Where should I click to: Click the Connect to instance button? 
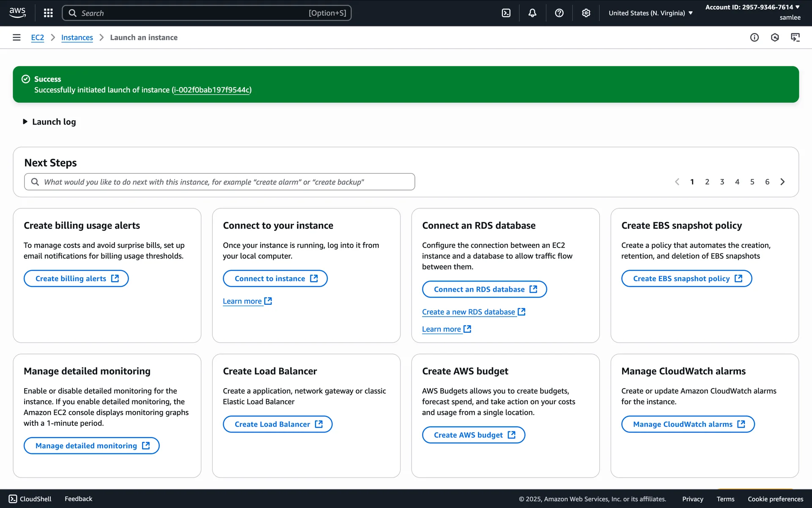pos(275,279)
